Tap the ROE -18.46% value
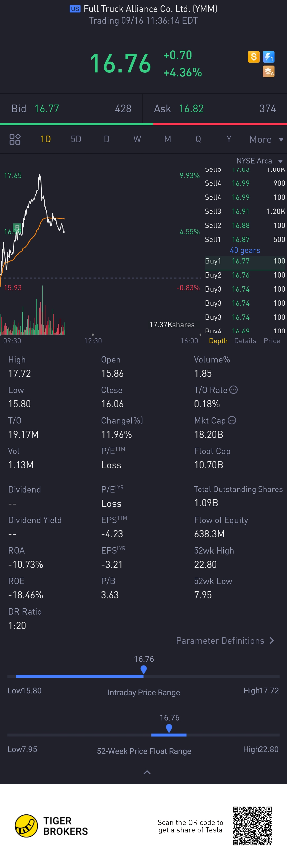287x868 pixels. (26, 595)
